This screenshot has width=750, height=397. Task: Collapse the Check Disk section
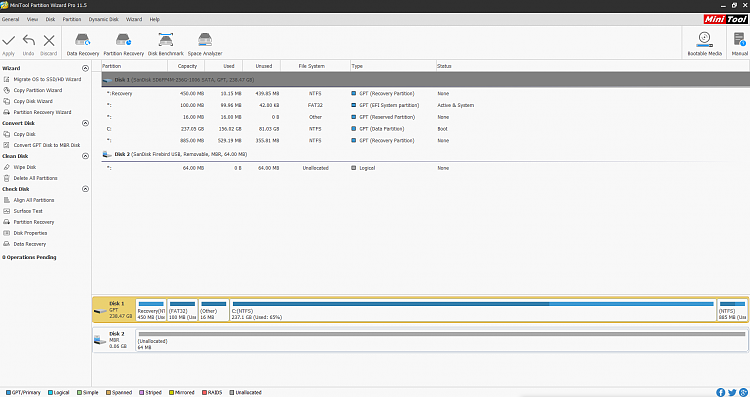point(85,189)
